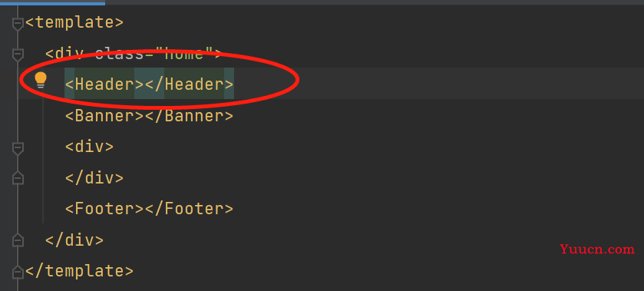Click fold-end marker beside outer closing div
Viewport: 644px width, 291px height.
(17, 240)
